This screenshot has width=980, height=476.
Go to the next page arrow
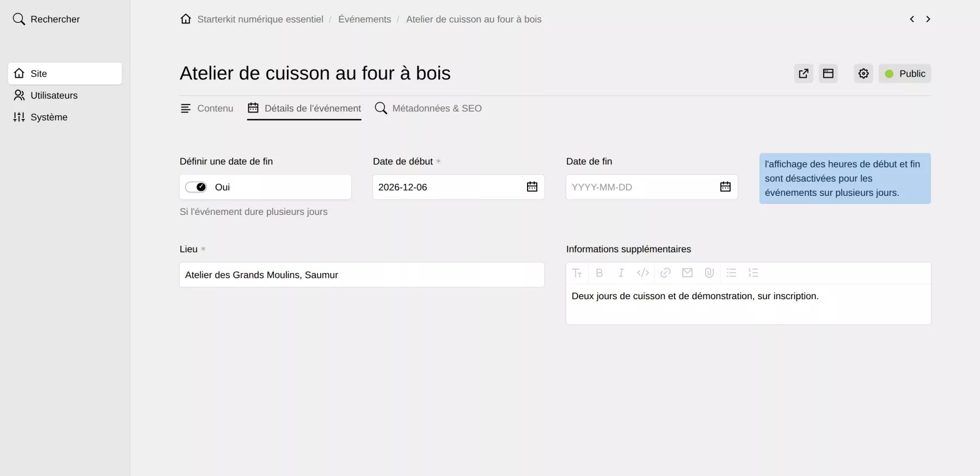pos(928,19)
